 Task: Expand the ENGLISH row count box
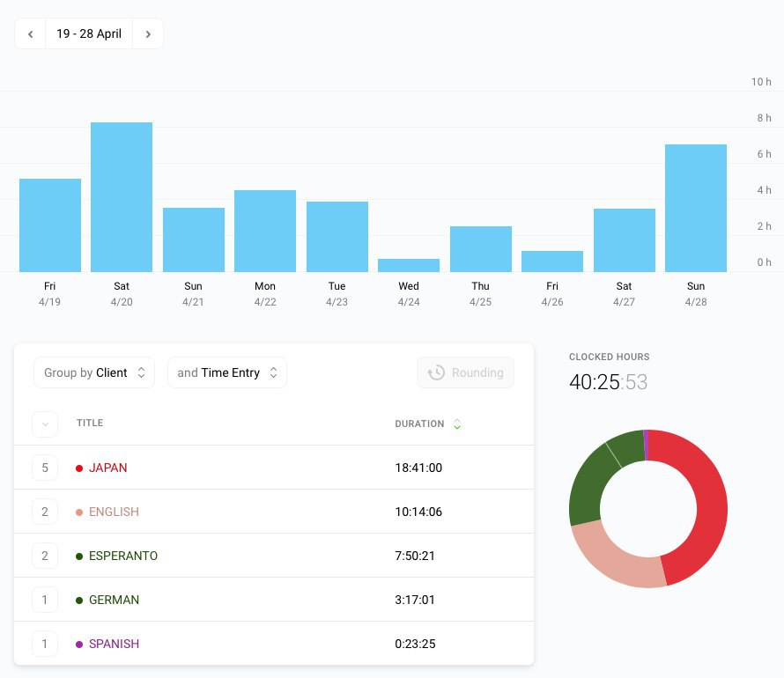pyautogui.click(x=45, y=512)
